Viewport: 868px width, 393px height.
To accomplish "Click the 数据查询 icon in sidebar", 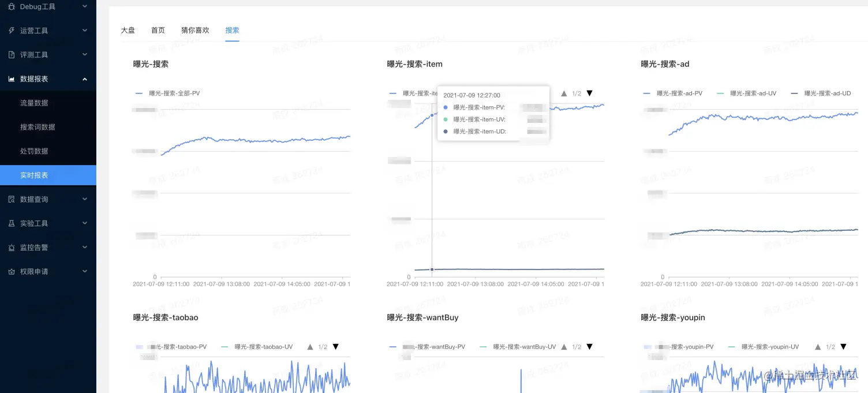I will 12,199.
